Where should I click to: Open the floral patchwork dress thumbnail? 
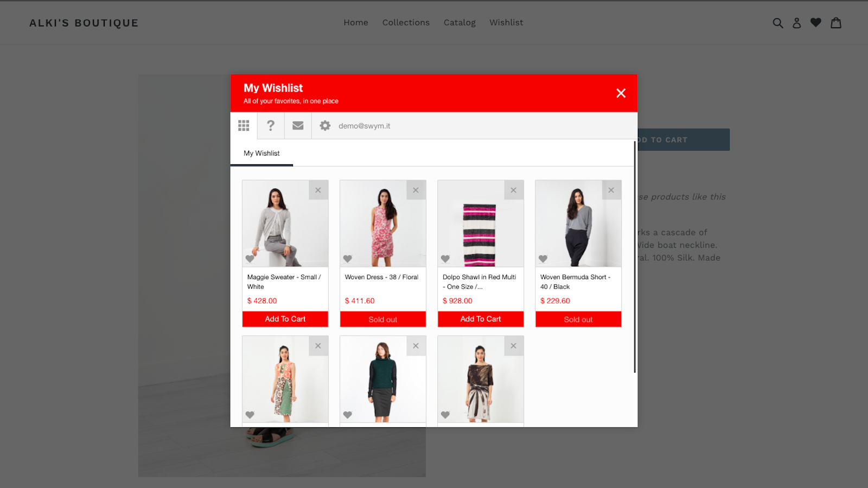(x=285, y=380)
